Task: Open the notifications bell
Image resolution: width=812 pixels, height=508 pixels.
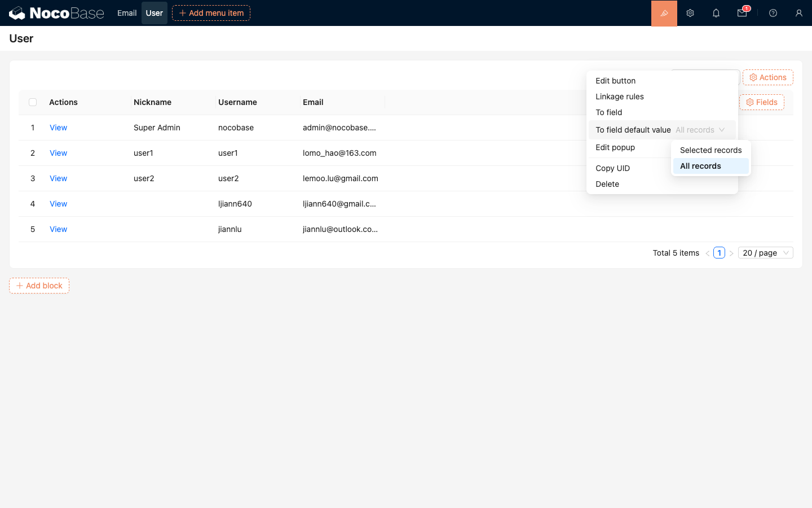Action: pyautogui.click(x=716, y=13)
